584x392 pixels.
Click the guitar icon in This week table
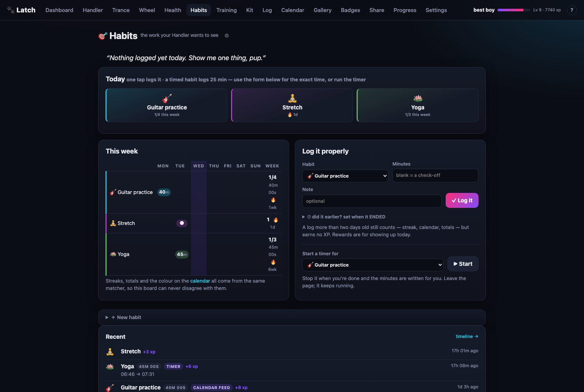[x=113, y=192]
